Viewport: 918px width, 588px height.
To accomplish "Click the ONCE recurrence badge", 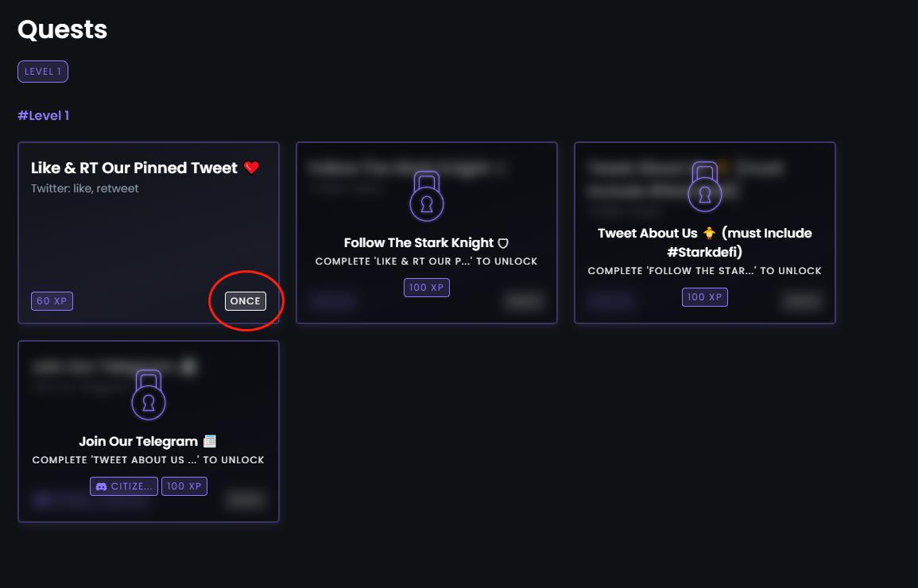I will (x=245, y=301).
